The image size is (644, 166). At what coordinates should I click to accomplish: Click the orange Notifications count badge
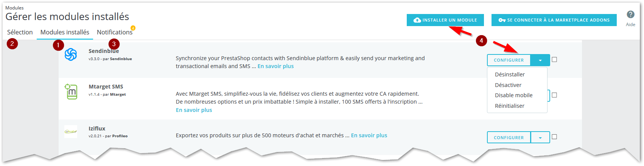click(133, 28)
